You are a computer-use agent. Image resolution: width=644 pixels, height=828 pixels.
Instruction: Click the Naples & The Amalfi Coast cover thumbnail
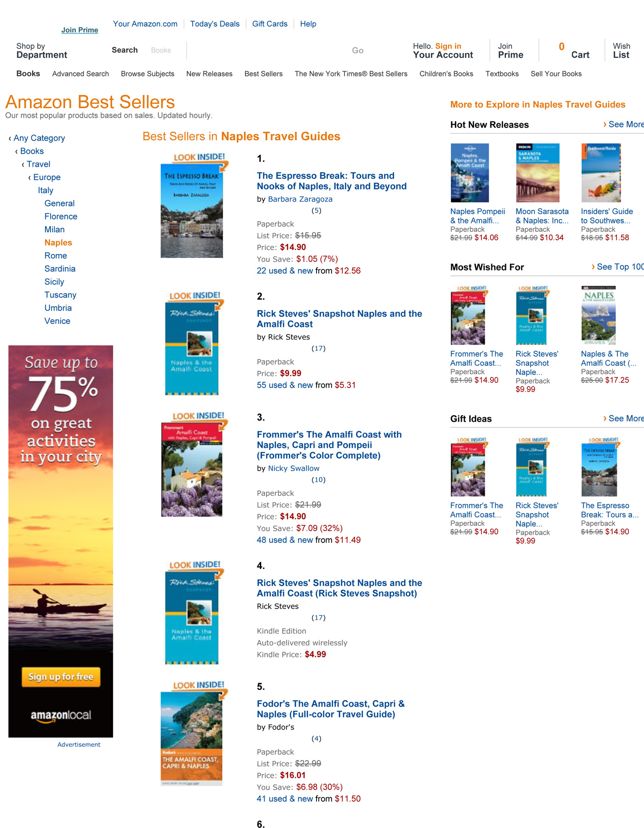pos(598,316)
